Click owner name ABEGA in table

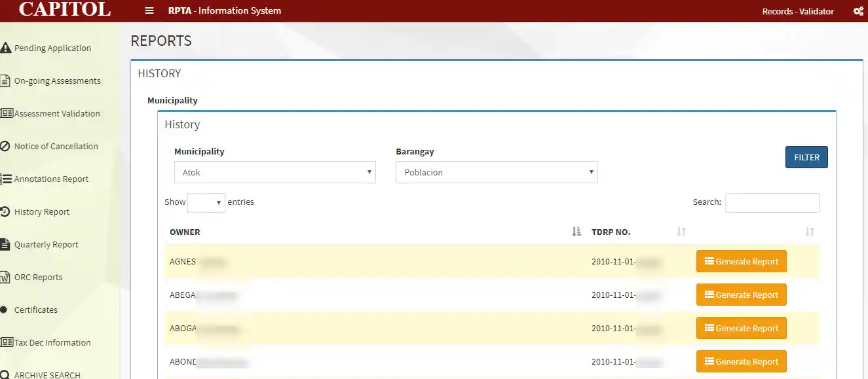pyautogui.click(x=183, y=295)
